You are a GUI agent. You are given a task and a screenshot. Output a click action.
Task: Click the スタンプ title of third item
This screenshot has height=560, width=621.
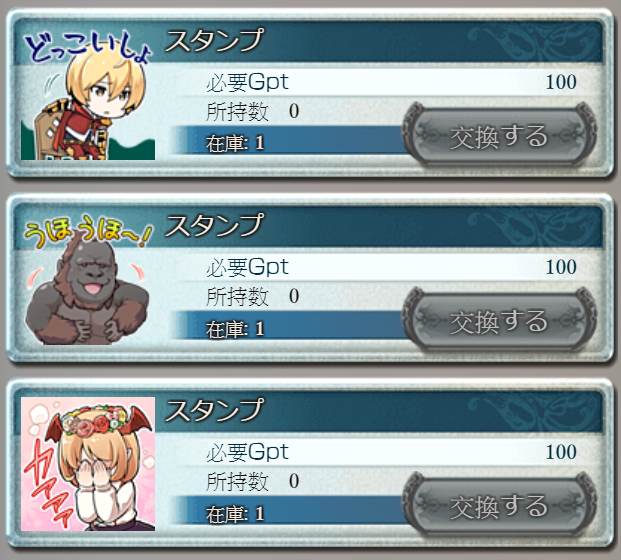click(x=214, y=410)
